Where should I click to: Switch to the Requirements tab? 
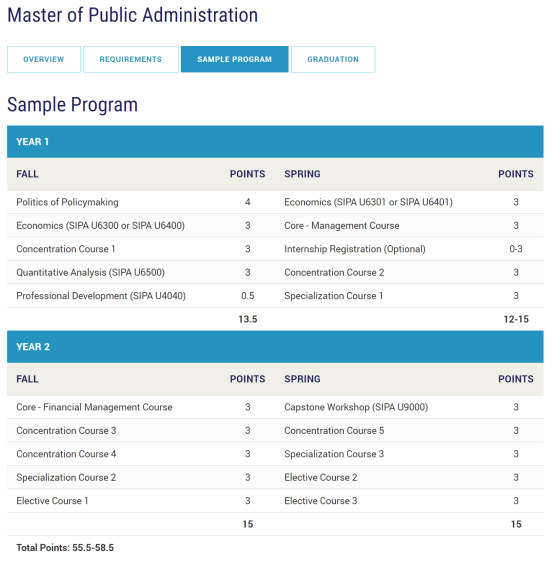[131, 59]
